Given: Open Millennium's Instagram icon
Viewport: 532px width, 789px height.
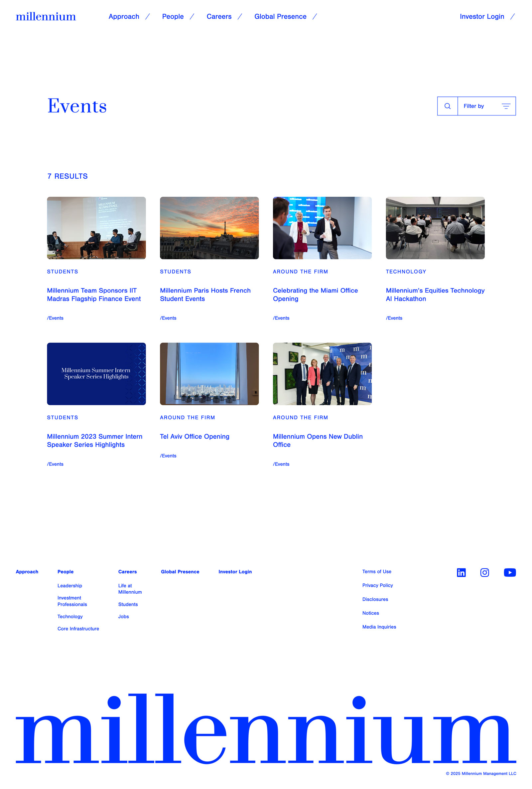Looking at the screenshot, I should [x=484, y=572].
